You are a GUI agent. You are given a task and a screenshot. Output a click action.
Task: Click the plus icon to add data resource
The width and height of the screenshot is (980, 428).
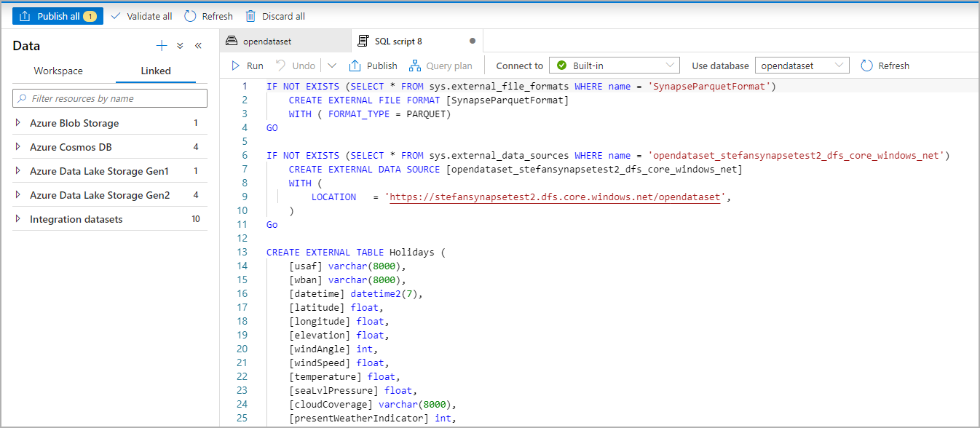point(162,46)
